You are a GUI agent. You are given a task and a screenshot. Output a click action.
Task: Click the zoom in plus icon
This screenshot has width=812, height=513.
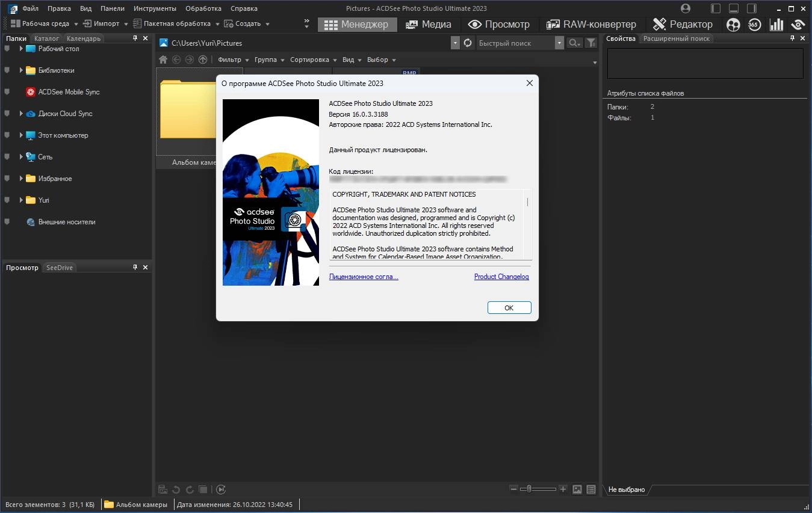pos(563,489)
